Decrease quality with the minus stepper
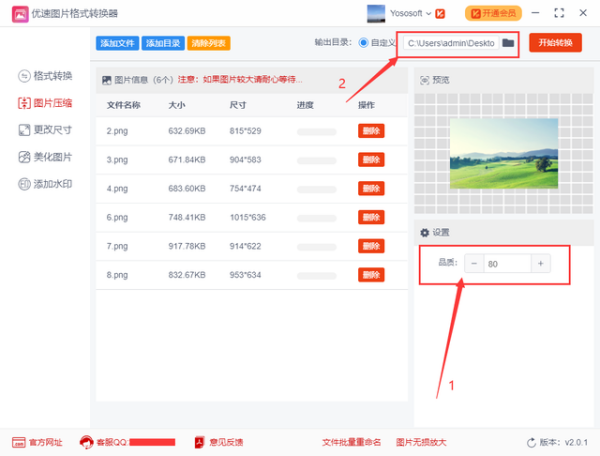Viewport: 600px width, 456px height. (x=473, y=263)
